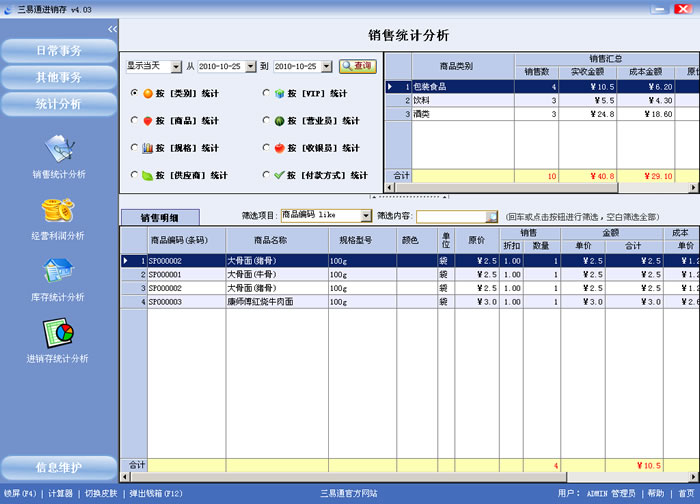Open 计算器 from the status bar

[60, 494]
